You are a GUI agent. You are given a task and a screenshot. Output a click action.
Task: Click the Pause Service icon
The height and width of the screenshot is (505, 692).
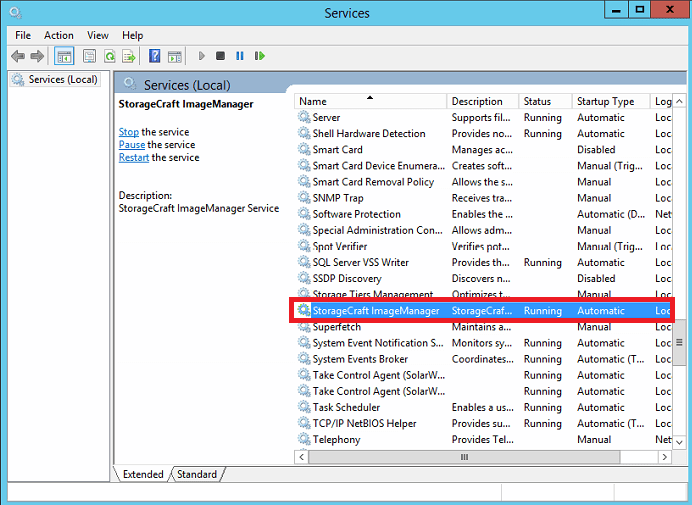pyautogui.click(x=240, y=56)
